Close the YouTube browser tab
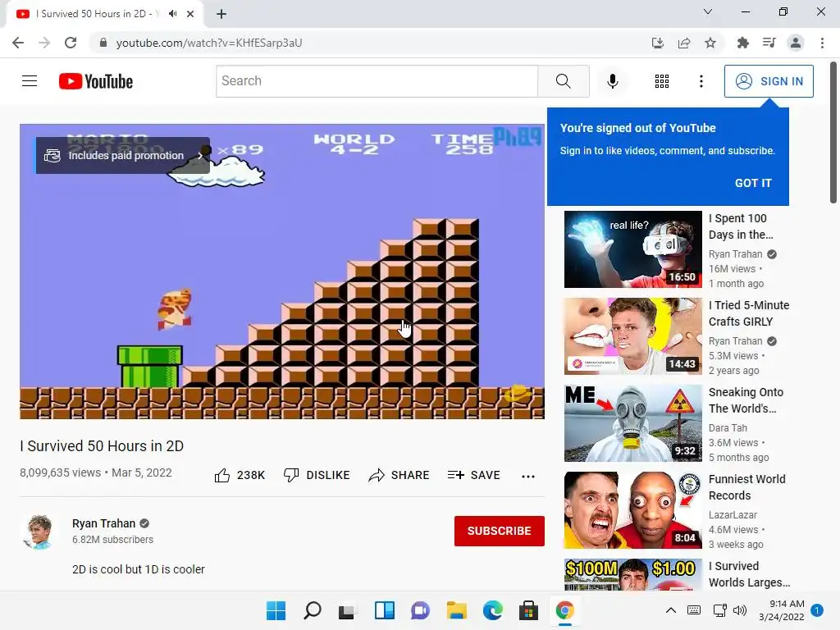 pos(190,14)
